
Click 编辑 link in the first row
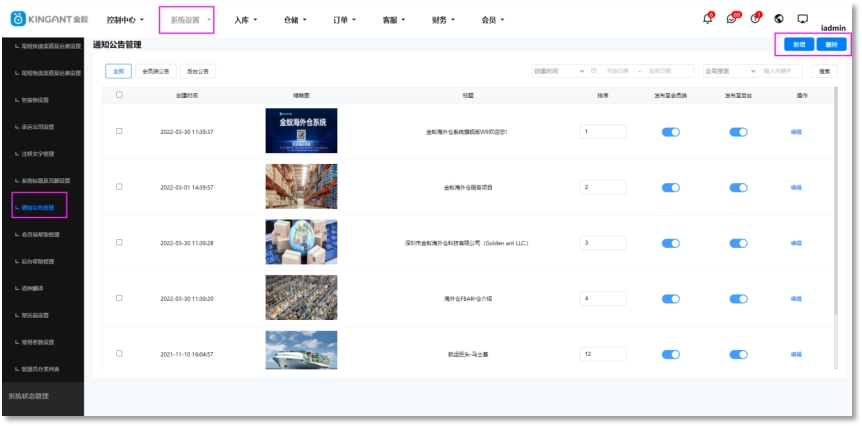(796, 131)
